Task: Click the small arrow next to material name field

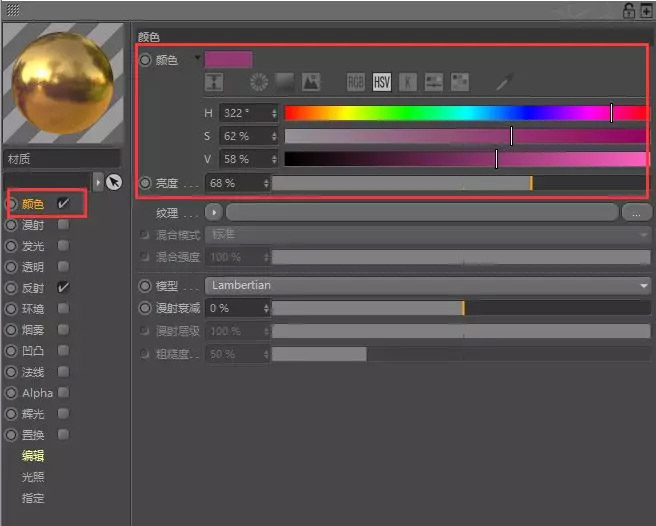Action: tap(98, 182)
